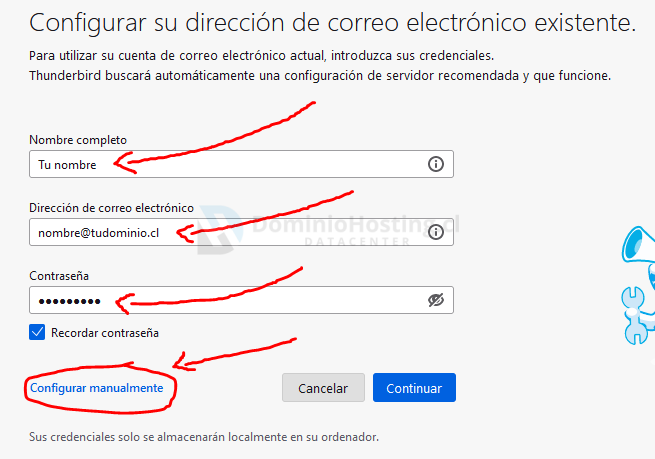Click the local credentials storage note
The height and width of the screenshot is (459, 655).
tap(204, 437)
